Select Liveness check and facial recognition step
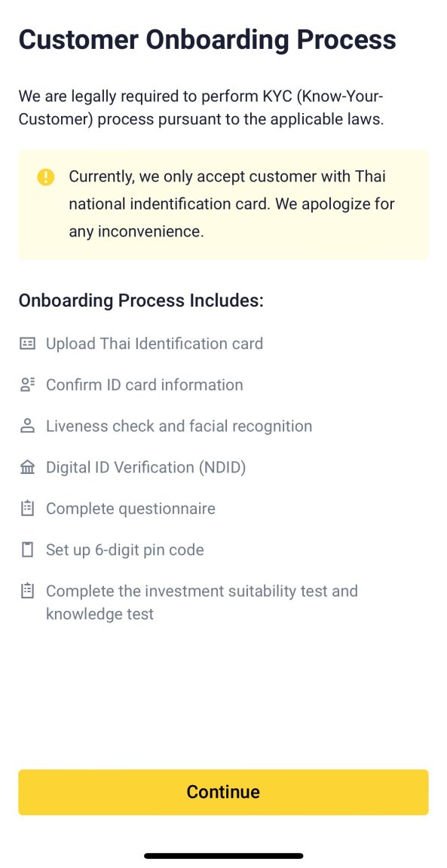The height and width of the screenshot is (868, 447). 179,426
